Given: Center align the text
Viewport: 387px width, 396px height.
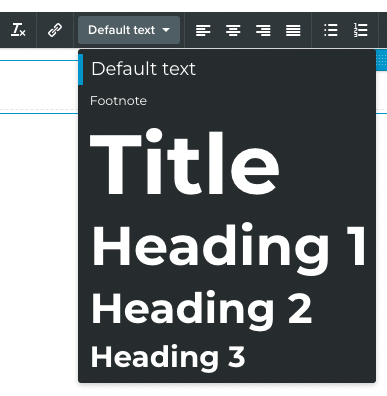Looking at the screenshot, I should click(233, 30).
